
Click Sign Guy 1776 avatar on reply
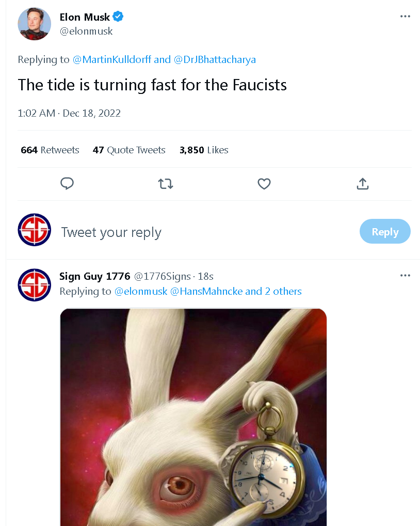pos(34,285)
